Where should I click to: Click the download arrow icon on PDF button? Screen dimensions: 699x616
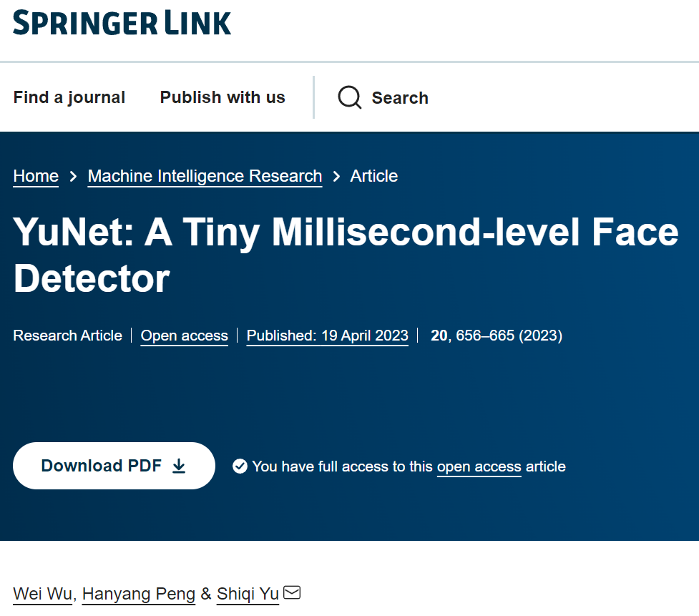point(179,466)
